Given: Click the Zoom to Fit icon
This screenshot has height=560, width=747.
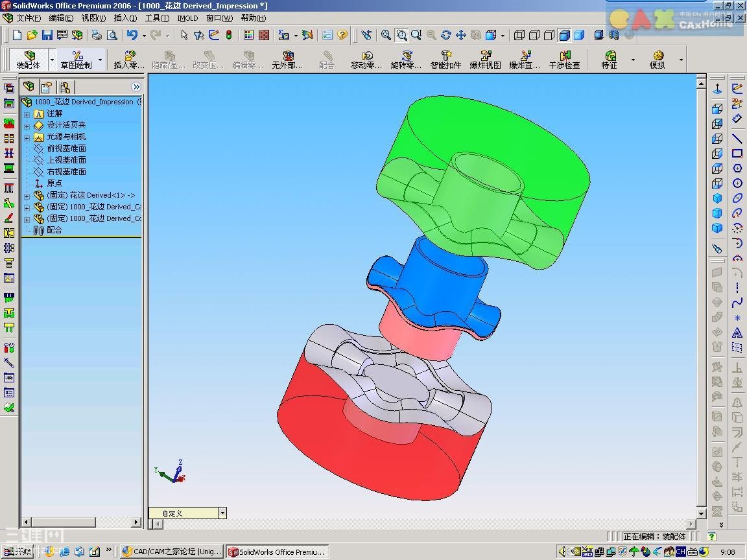Looking at the screenshot, I should [x=386, y=35].
